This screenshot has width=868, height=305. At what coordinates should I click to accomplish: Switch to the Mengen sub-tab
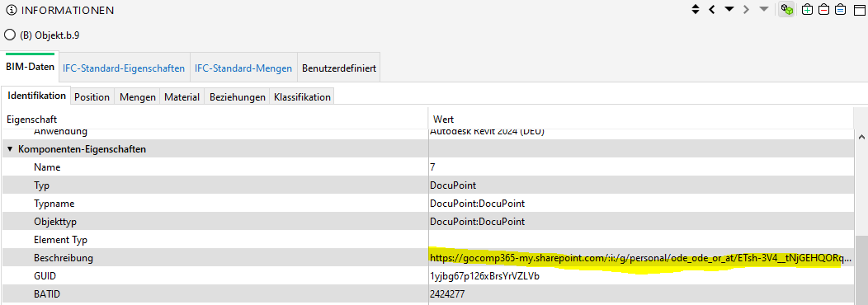click(x=137, y=97)
